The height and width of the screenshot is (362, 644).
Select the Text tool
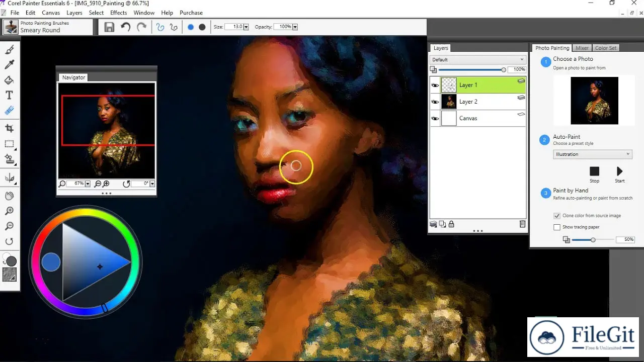[9, 95]
